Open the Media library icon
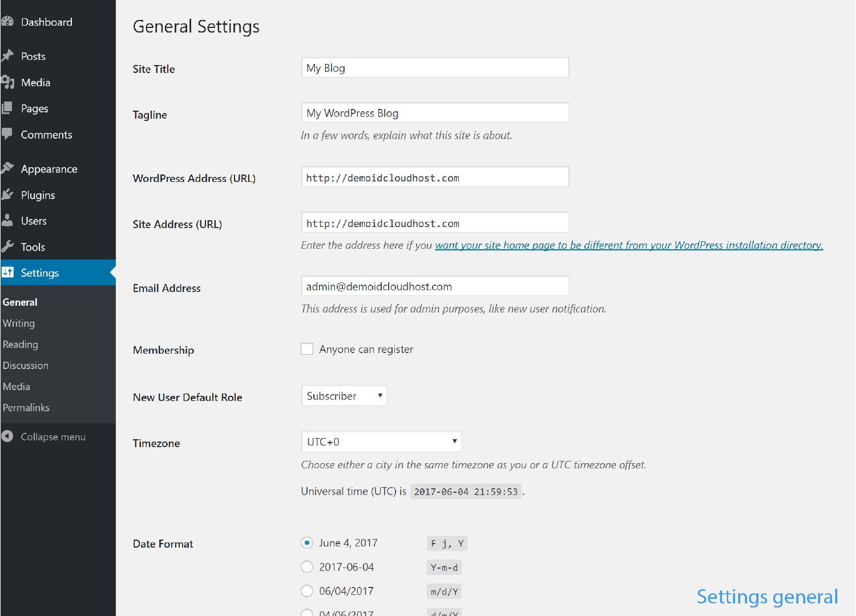The width and height of the screenshot is (856, 616). tap(8, 82)
